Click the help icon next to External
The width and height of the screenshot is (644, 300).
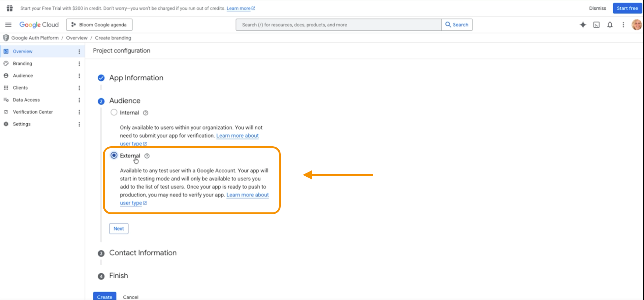pos(147,156)
